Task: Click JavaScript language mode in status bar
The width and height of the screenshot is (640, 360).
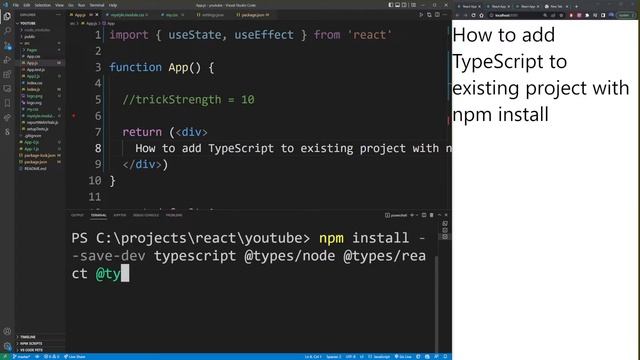Action: [379, 357]
